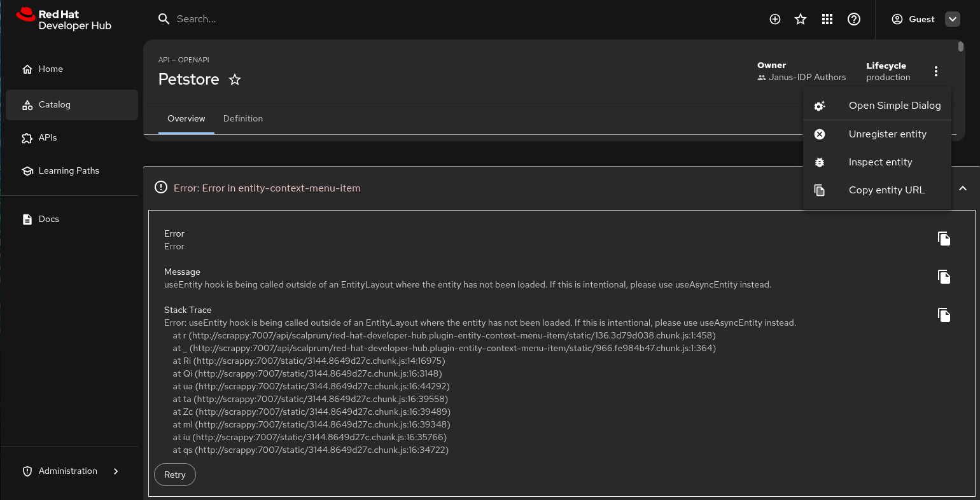Open starred items from header star icon

tap(801, 19)
